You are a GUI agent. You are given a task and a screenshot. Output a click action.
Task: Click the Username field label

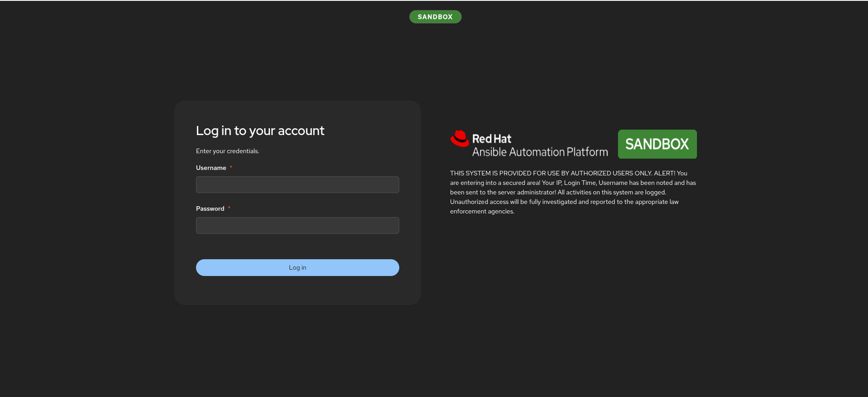(211, 168)
